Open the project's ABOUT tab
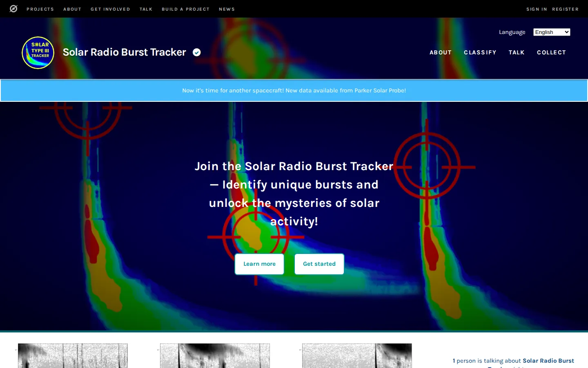Screen dimensions: 588x368 tap(441, 52)
